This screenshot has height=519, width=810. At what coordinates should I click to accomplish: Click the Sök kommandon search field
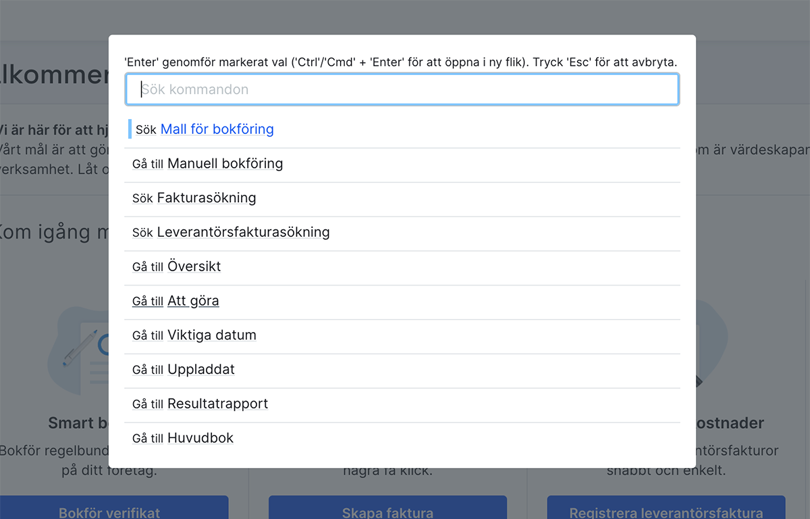[x=402, y=89]
